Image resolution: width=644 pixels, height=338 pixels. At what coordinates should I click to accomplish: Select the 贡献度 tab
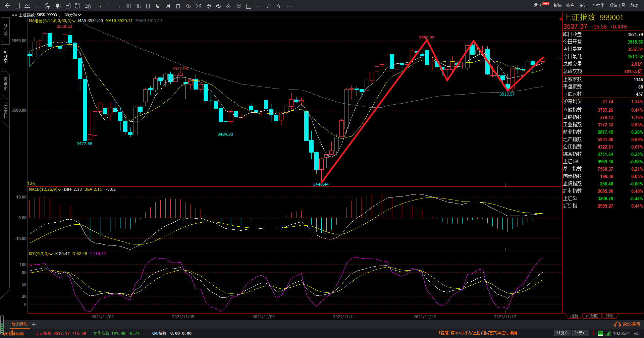(x=592, y=316)
